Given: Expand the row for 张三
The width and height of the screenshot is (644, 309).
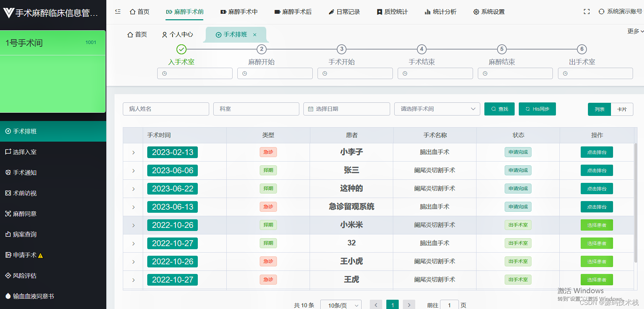Looking at the screenshot, I should click(133, 171).
